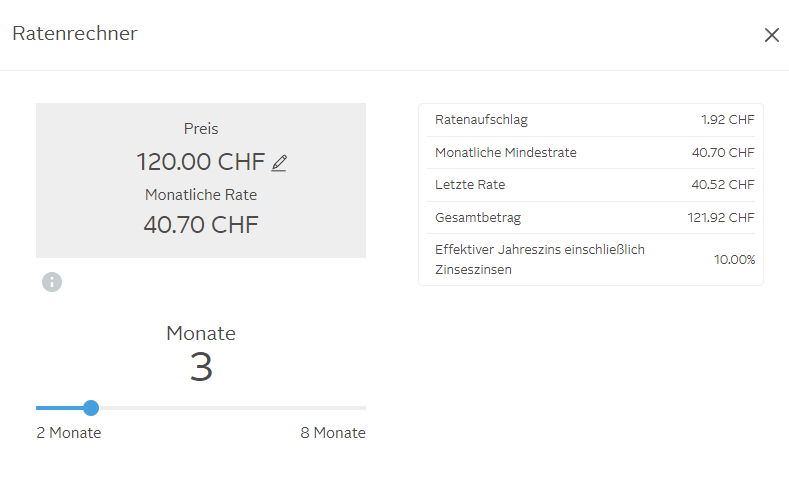Click the 'Monatliche Rate' label
This screenshot has width=789, height=482.
[x=201, y=195]
